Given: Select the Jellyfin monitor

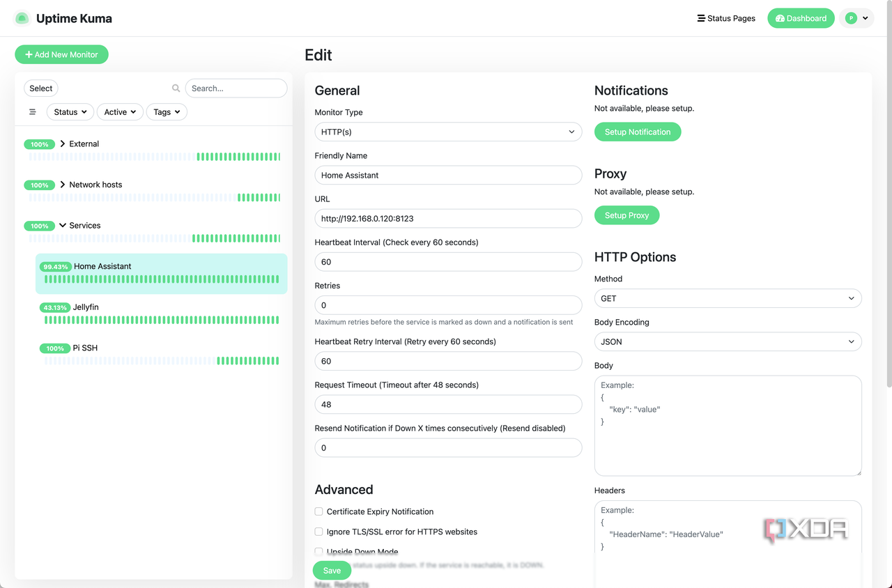Looking at the screenshot, I should [x=162, y=314].
